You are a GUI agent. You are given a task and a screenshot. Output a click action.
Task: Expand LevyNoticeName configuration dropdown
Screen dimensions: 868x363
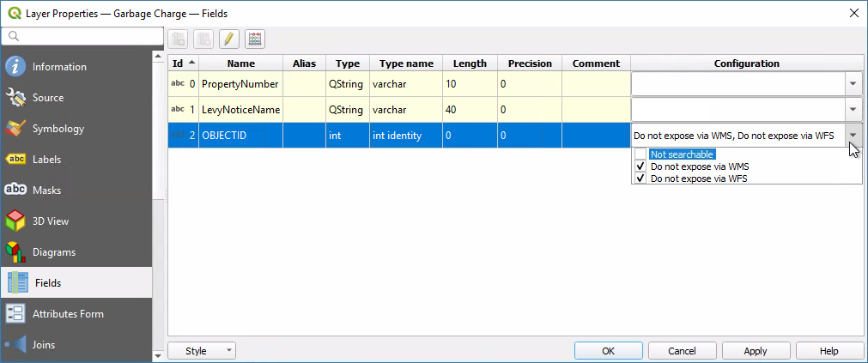click(x=853, y=110)
